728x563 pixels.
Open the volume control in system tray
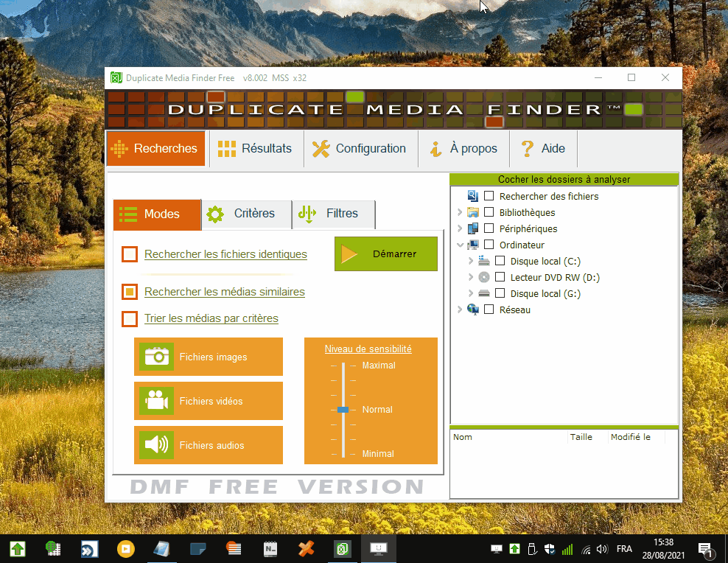[602, 549]
